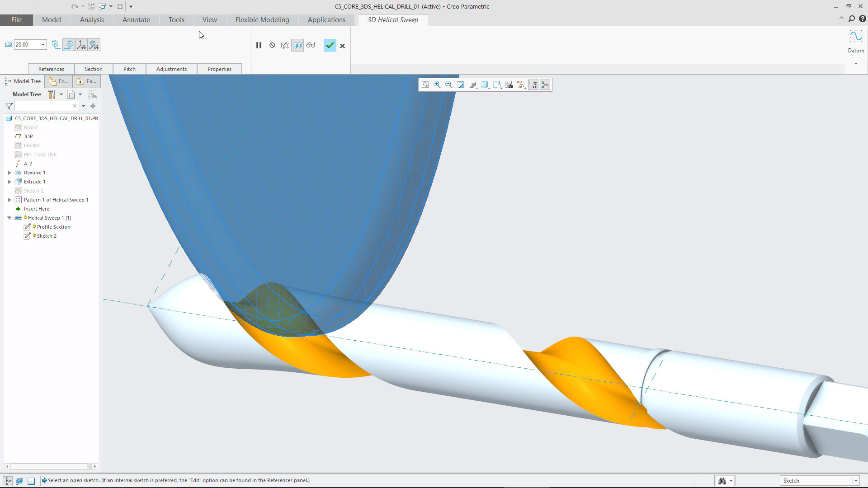Open the display style shaded-cube icon
Screen dimensions: 868x488
click(485, 84)
